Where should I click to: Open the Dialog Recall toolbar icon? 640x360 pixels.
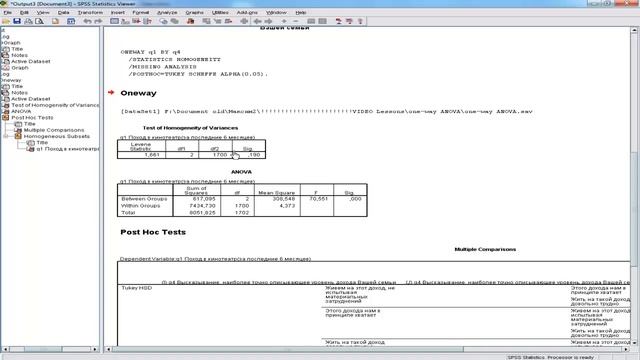(71, 21)
